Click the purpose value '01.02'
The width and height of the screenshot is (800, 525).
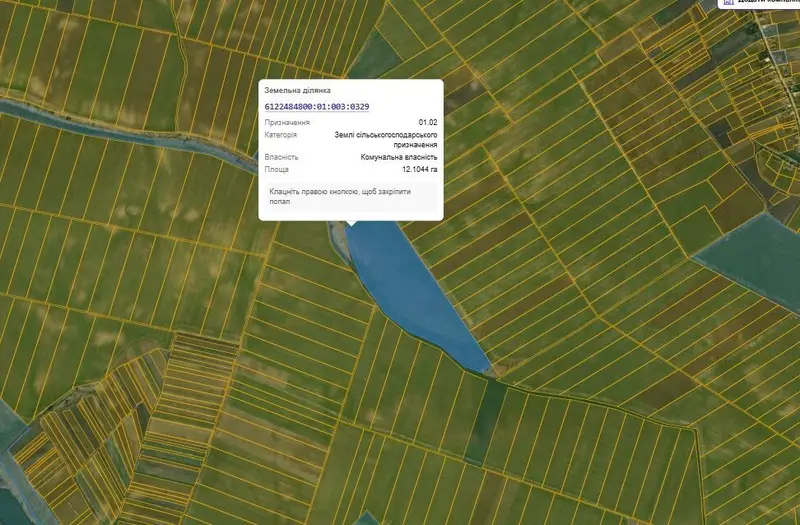tap(428, 122)
